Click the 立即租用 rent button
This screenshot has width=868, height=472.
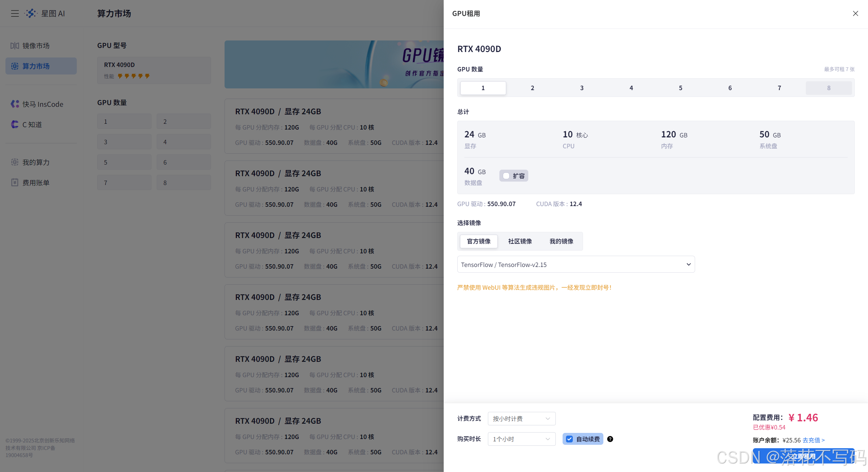point(803,456)
